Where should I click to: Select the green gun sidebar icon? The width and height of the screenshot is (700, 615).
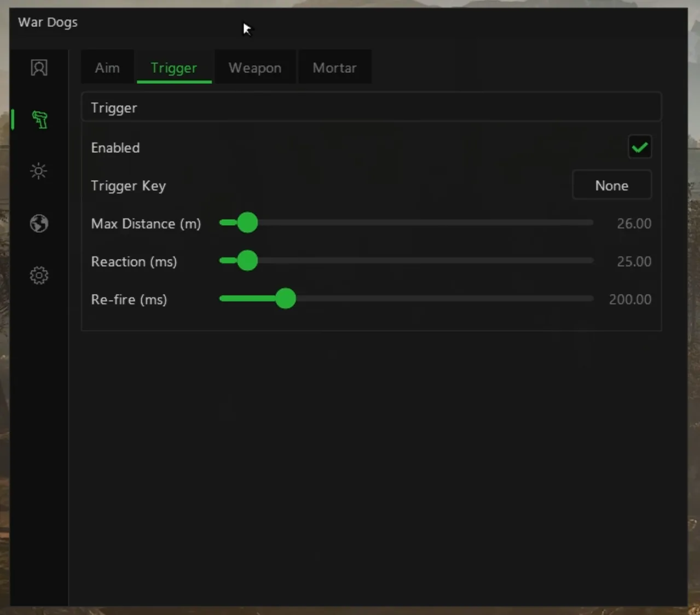pyautogui.click(x=39, y=119)
